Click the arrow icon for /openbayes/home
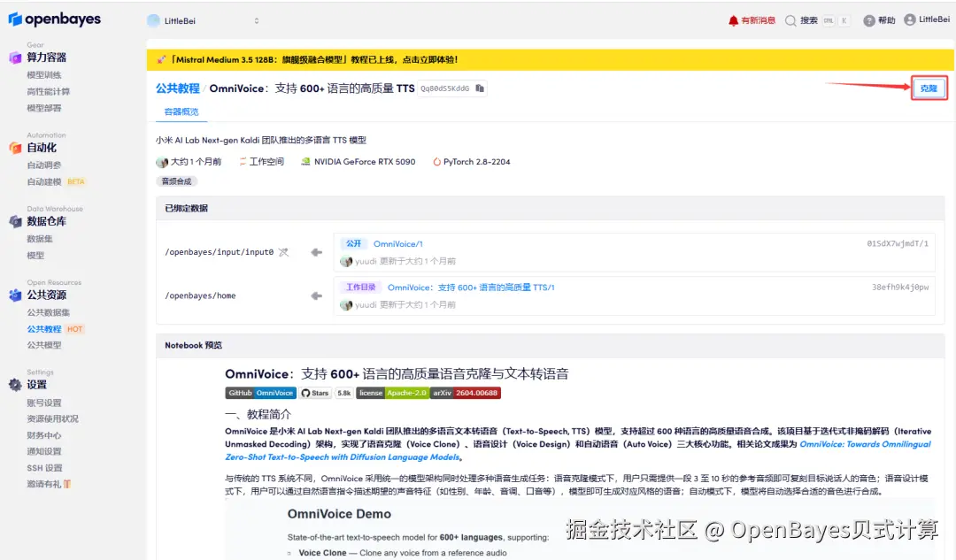 pos(316,296)
